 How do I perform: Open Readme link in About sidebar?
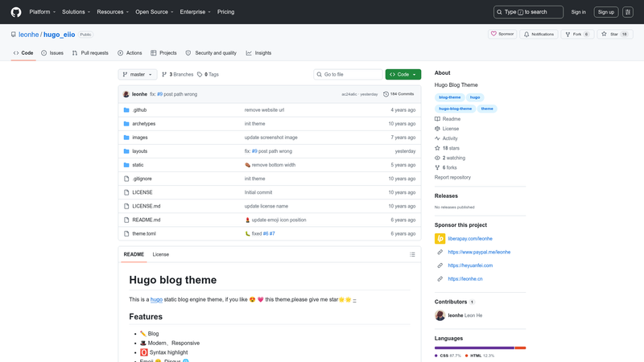(x=448, y=119)
